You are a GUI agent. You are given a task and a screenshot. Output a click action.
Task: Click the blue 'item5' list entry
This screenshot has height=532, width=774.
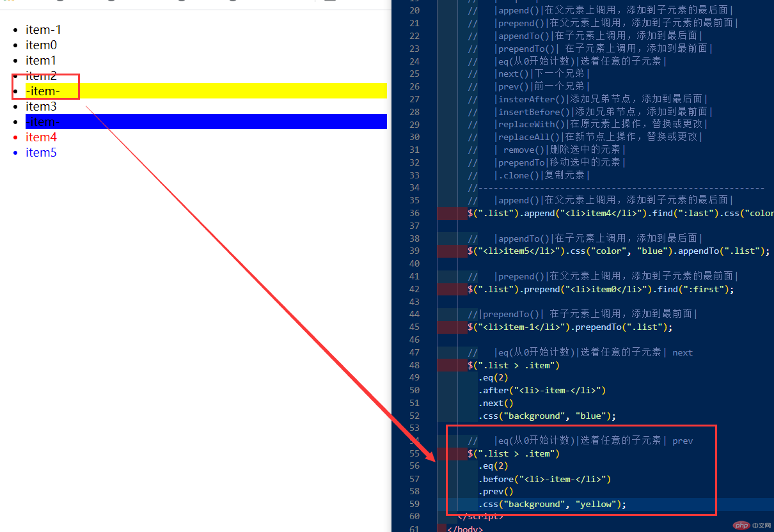[x=41, y=152]
